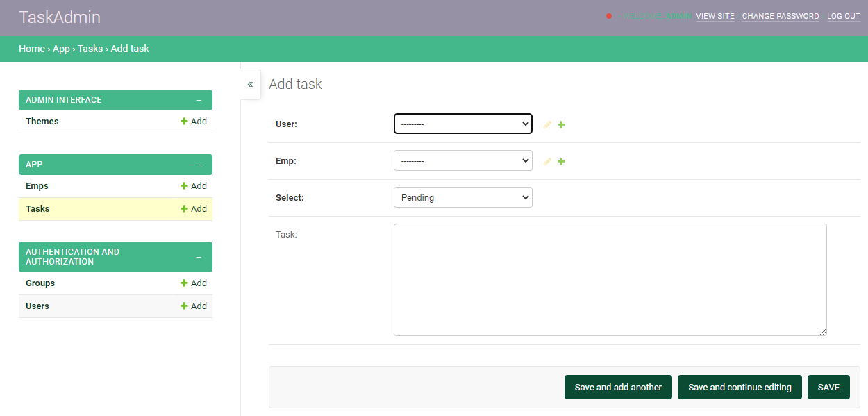868x416 pixels.
Task: Click Save and add another button
Action: click(618, 388)
